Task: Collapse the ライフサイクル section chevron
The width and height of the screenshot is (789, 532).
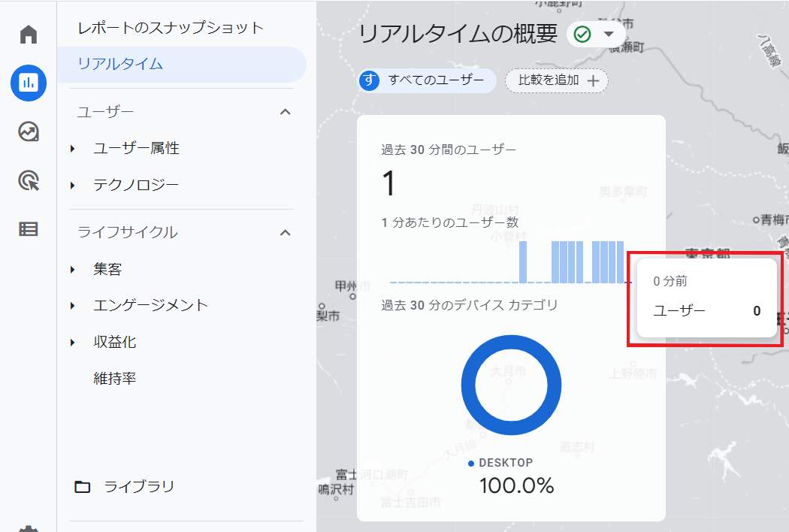Action: coord(286,232)
